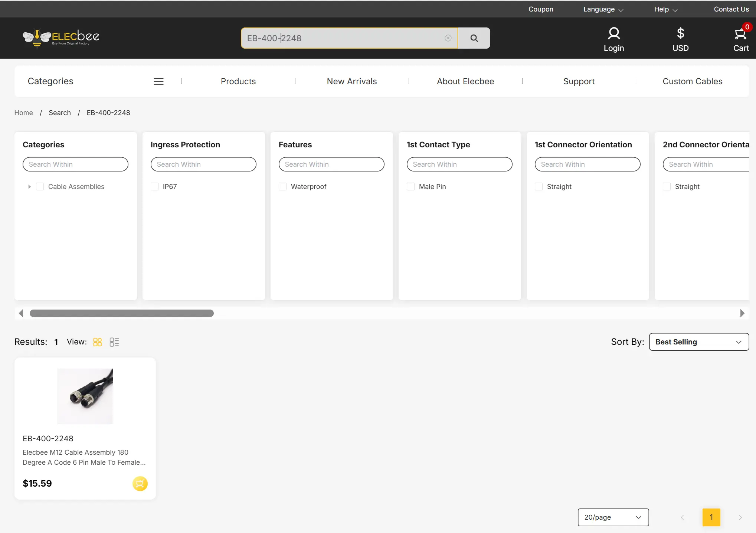Click the Elecbee bee logo
Viewport: 756px width, 533px height.
pos(61,38)
